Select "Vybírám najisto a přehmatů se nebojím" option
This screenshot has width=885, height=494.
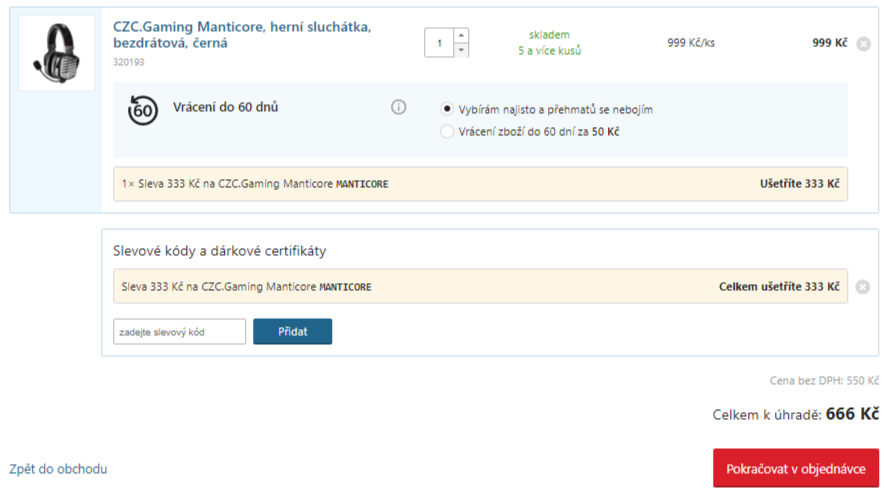pos(446,109)
